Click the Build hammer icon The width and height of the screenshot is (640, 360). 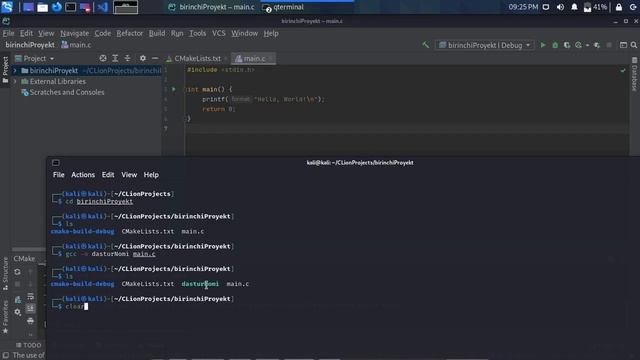tap(426, 45)
